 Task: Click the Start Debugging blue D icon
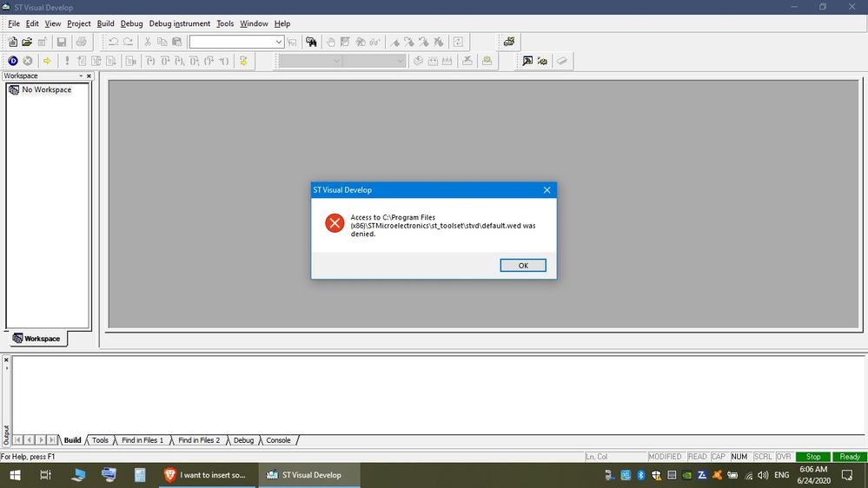point(13,61)
